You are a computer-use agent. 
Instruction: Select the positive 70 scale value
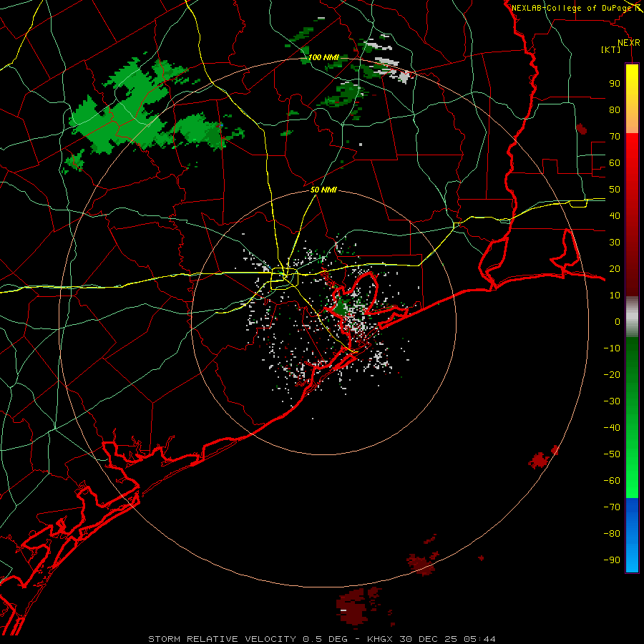pos(615,137)
